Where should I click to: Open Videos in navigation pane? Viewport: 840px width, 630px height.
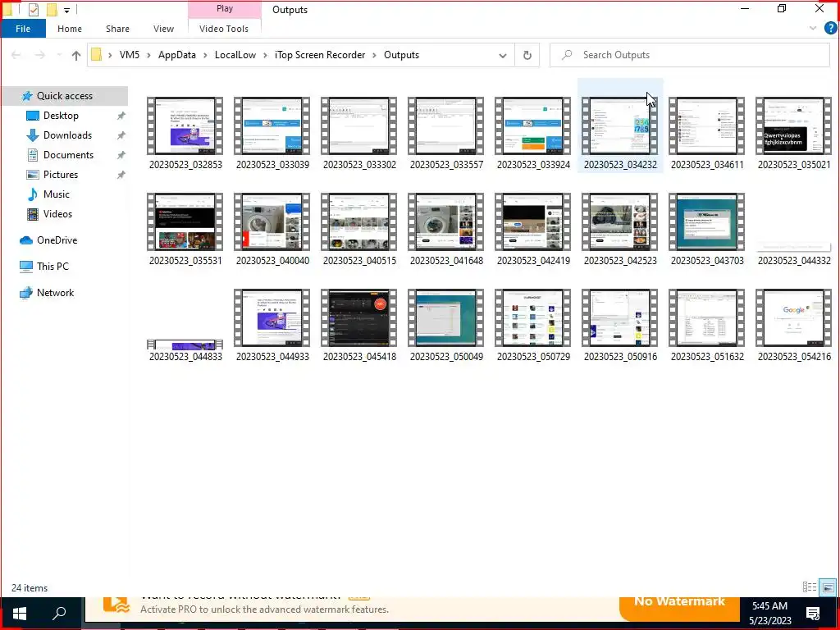pyautogui.click(x=57, y=214)
